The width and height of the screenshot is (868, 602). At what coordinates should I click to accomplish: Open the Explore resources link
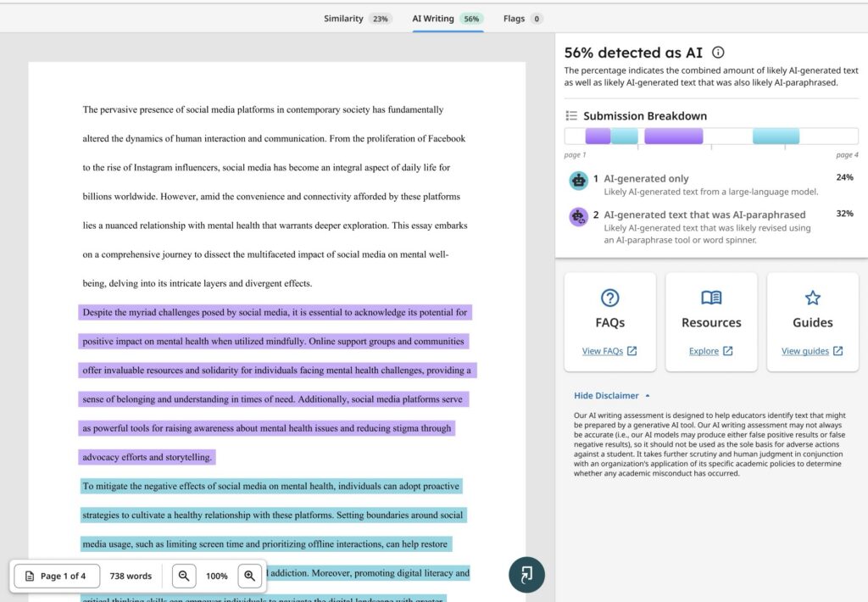[x=704, y=351]
